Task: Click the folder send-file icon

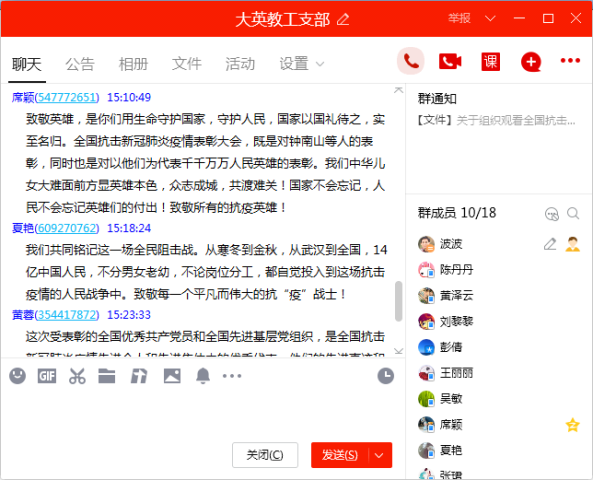Action: (x=107, y=376)
